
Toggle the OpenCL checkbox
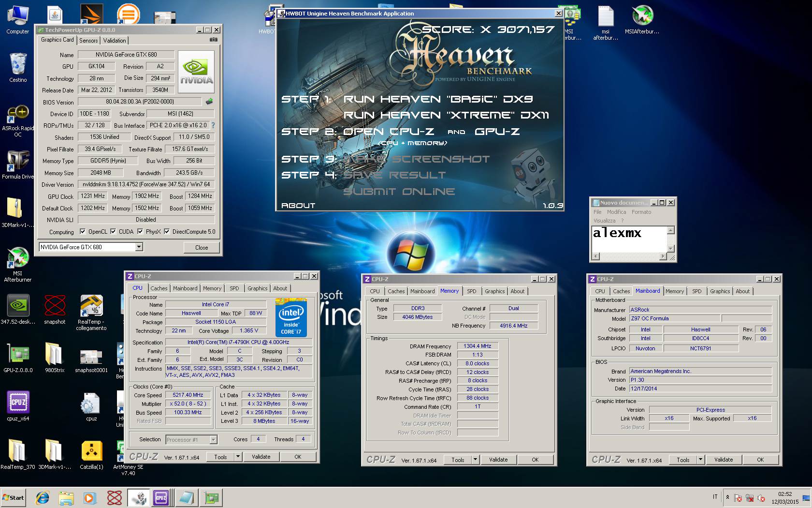83,232
